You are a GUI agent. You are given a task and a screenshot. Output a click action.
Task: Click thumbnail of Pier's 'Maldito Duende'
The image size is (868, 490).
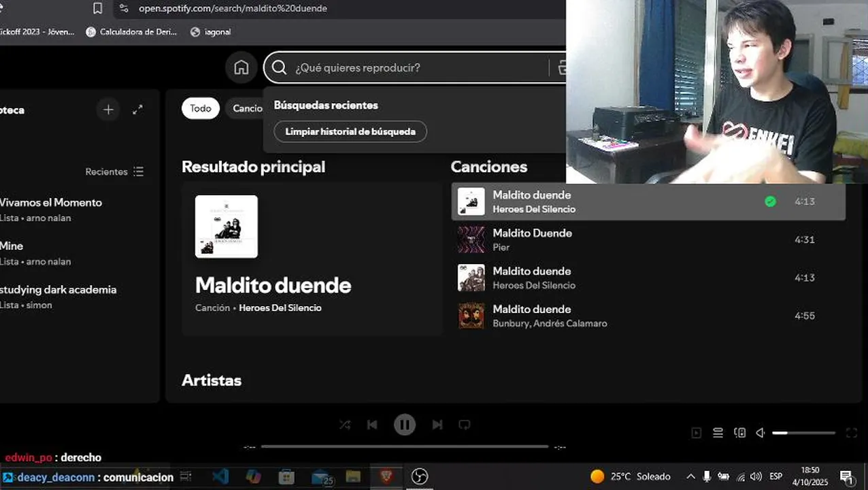pos(471,240)
